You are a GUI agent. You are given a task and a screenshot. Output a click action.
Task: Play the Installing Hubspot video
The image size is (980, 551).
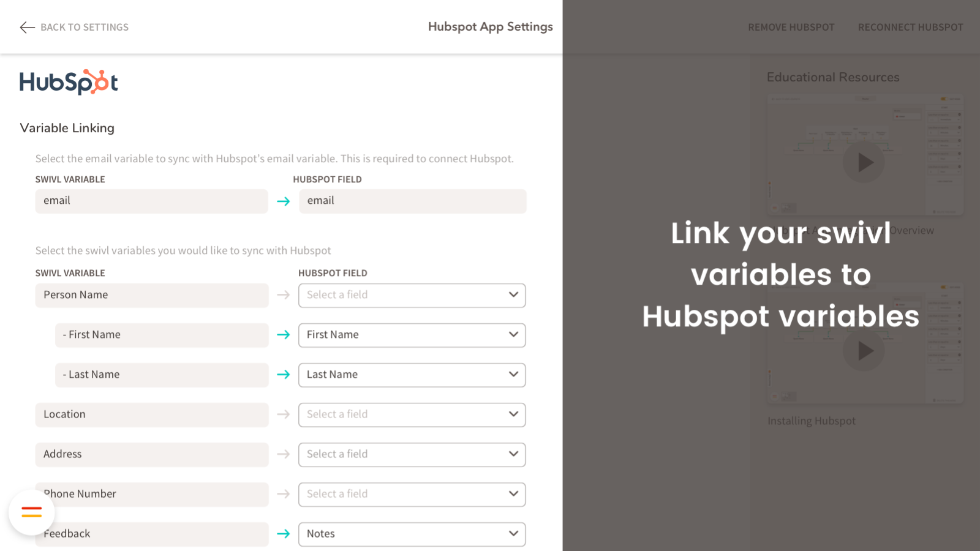864,351
